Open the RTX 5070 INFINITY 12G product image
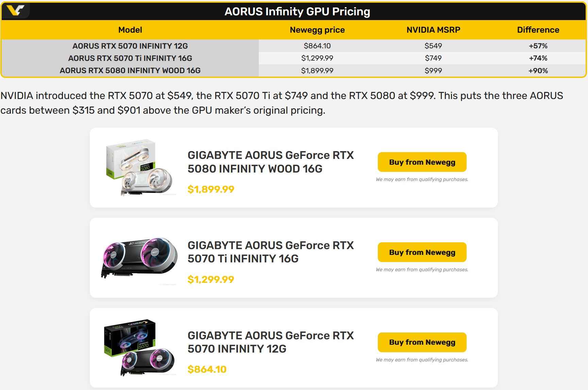This screenshot has height=390, width=588. pyautogui.click(x=139, y=347)
